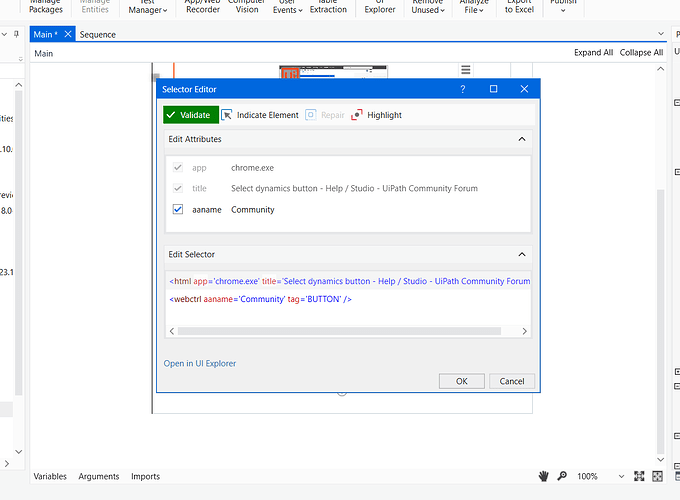Switch to the Main tab
This screenshot has height=500, width=680.
point(46,34)
